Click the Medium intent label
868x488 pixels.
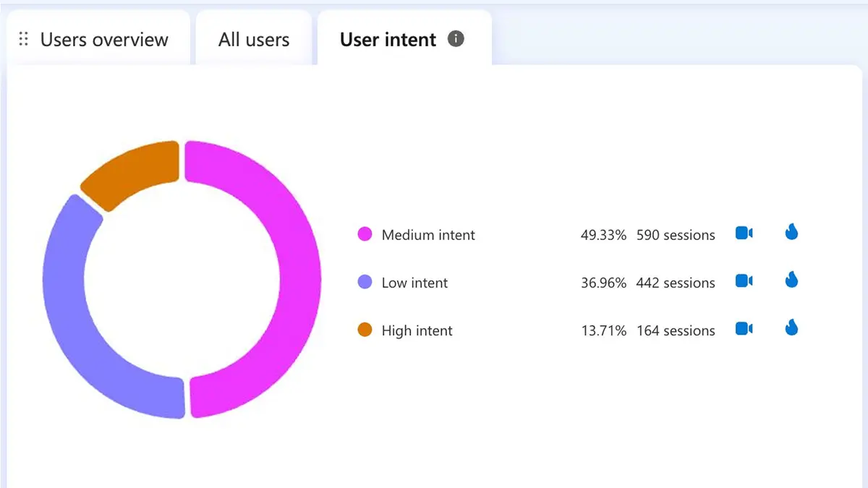click(x=428, y=235)
